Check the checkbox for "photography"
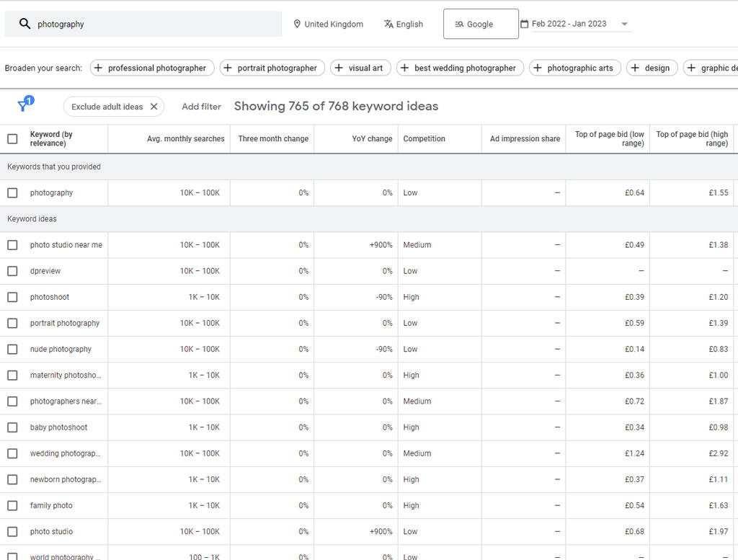The height and width of the screenshot is (560, 738). 12,192
